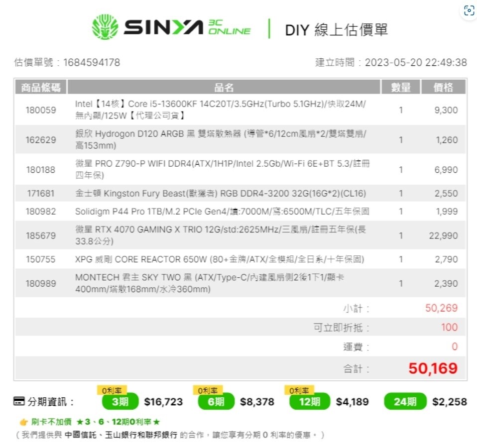477x448 pixels.
Task: Click the 價格 column header
Action: 443,87
